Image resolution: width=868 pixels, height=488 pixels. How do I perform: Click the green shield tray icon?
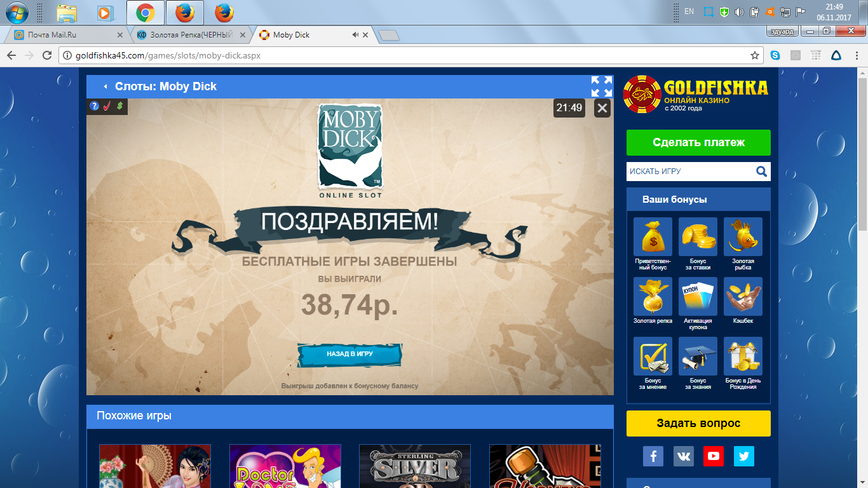[x=724, y=11]
